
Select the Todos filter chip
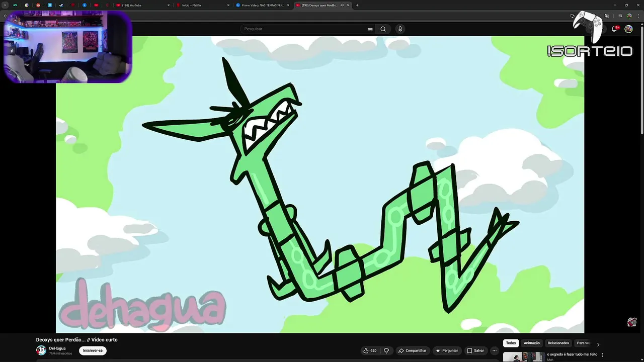point(511,343)
